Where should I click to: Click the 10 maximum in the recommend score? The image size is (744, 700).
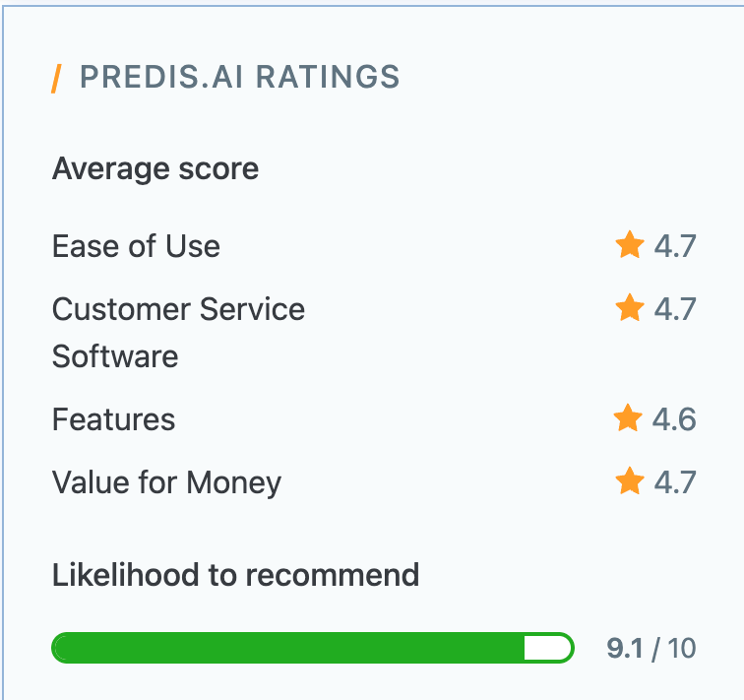pos(682,649)
